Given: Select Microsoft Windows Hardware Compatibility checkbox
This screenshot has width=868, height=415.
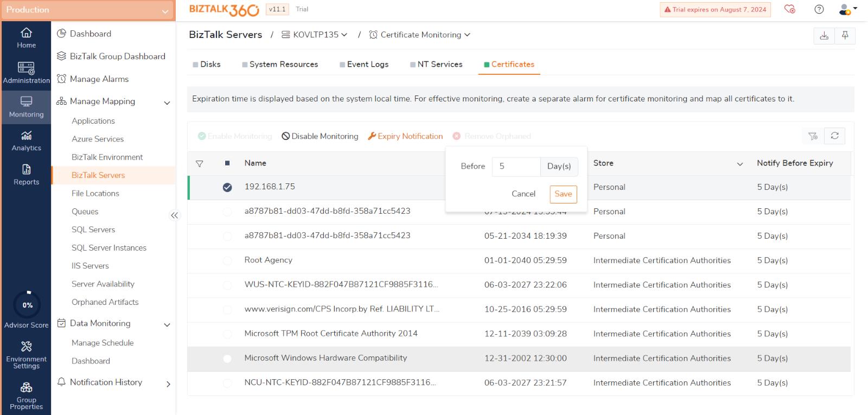Looking at the screenshot, I should pyautogui.click(x=227, y=359).
